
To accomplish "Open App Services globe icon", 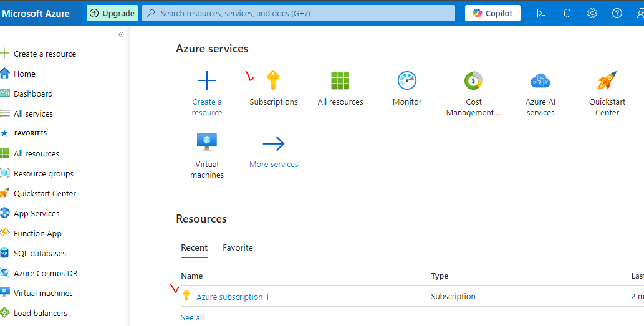I will click(x=4, y=213).
